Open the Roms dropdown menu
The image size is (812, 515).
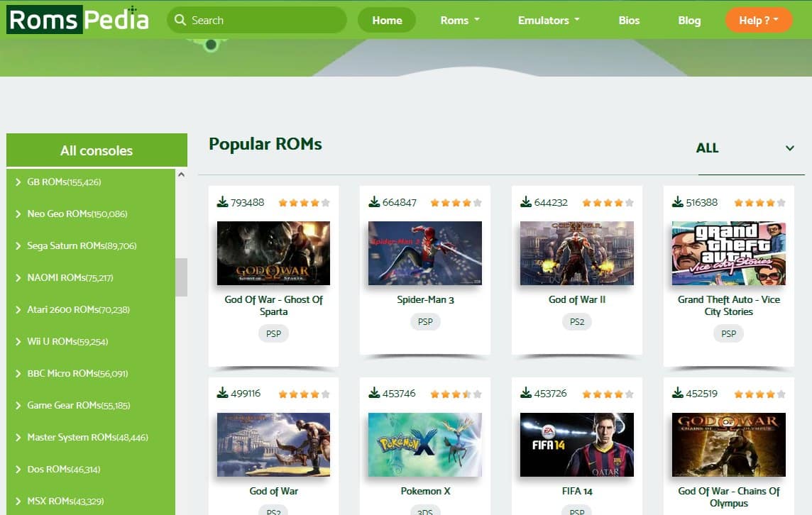(460, 20)
